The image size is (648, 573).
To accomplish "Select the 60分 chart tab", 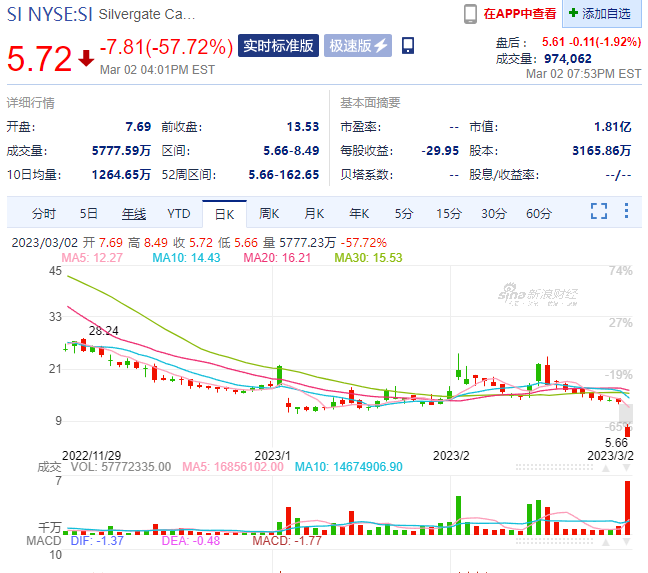I will [x=539, y=214].
